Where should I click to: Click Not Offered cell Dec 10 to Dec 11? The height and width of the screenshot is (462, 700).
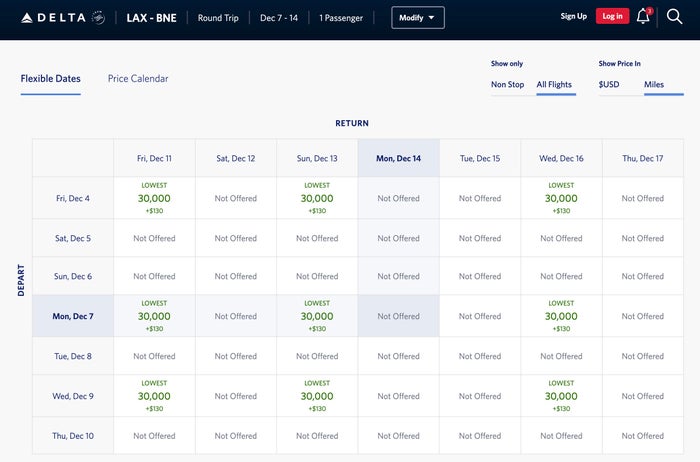coord(154,436)
